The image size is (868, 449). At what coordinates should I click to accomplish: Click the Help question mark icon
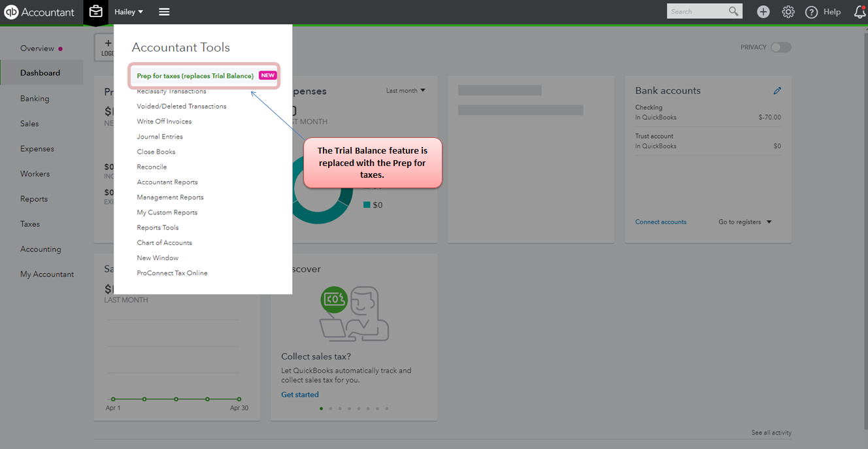(x=811, y=12)
